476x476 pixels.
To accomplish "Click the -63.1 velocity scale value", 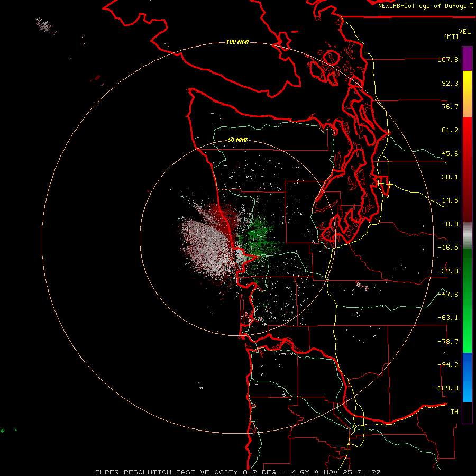I will pyautogui.click(x=448, y=318).
